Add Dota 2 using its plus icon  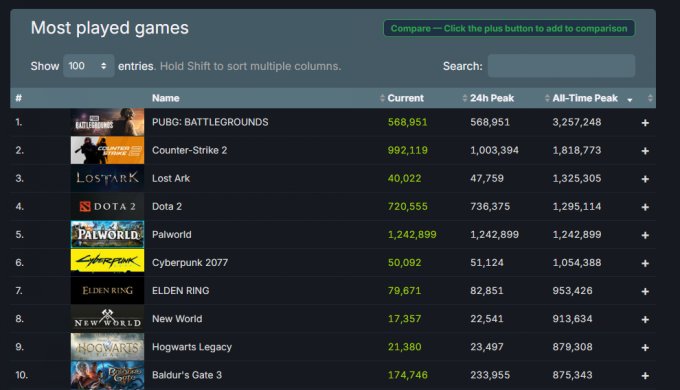pyautogui.click(x=645, y=207)
